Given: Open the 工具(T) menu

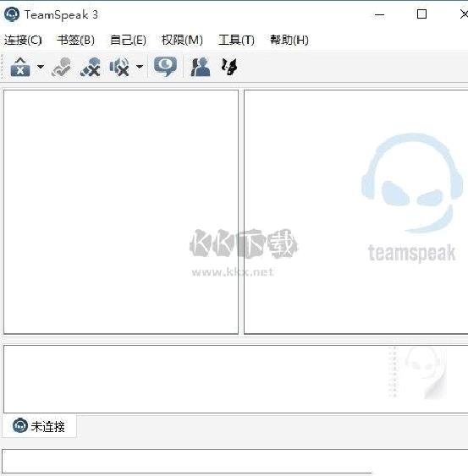Looking at the screenshot, I should (x=236, y=40).
